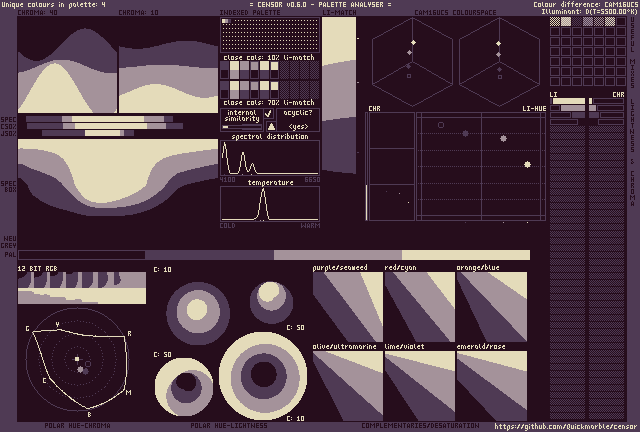Image resolution: width=640 pixels, height=432 pixels.
Task: Open the github.com/Quickmarble/censor link
Action: (x=565, y=426)
